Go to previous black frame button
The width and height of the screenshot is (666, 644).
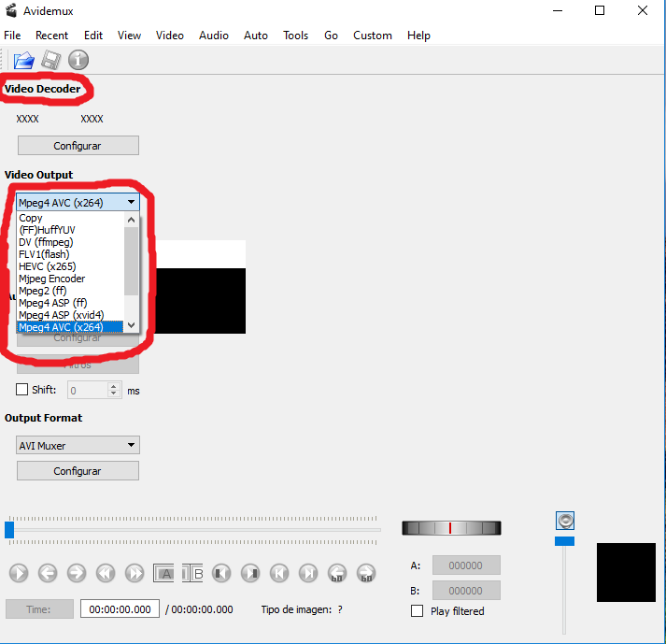(x=221, y=573)
